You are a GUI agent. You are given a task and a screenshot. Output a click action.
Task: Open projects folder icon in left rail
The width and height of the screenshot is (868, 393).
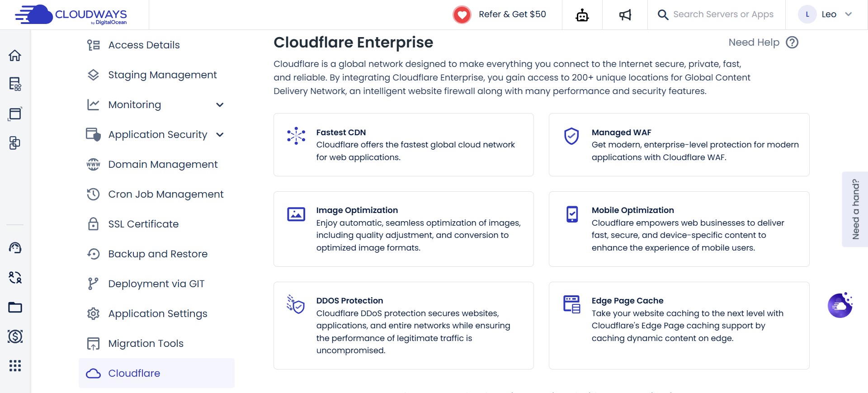point(15,308)
